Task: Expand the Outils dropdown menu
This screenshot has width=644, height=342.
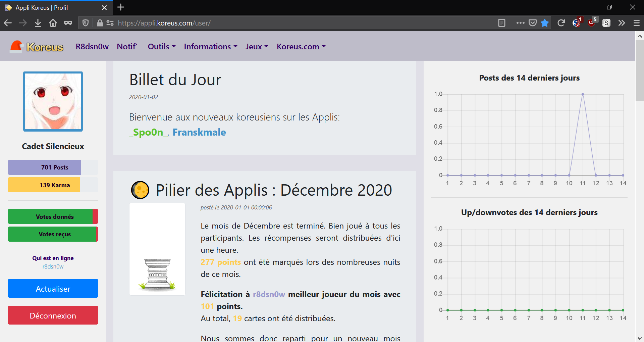Action: (x=162, y=47)
